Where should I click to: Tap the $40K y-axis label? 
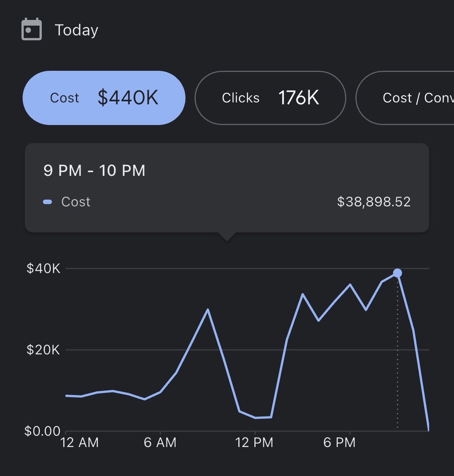coord(43,269)
